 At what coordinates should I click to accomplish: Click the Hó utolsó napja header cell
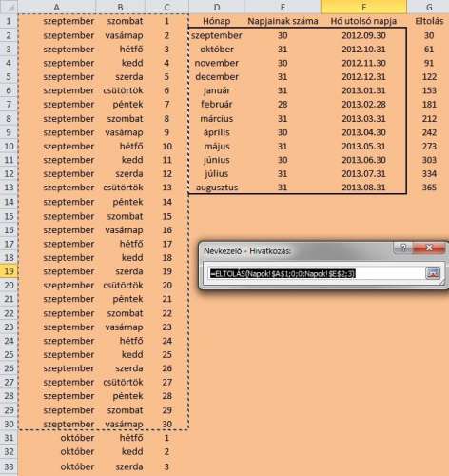[x=363, y=21]
